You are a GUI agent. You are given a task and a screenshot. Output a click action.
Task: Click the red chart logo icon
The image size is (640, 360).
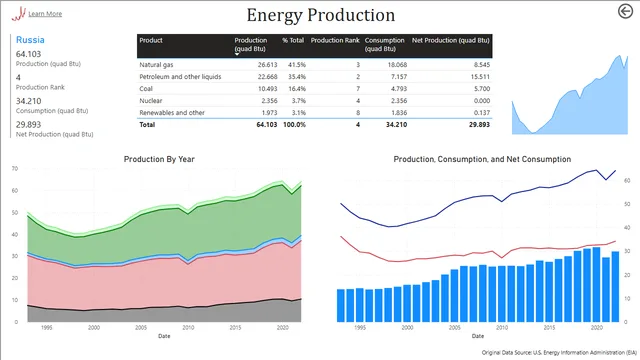click(18, 14)
